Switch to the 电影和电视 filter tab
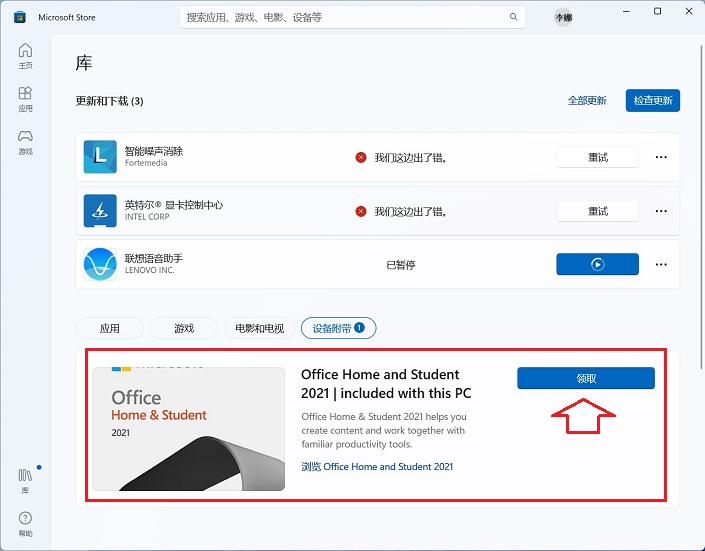 [259, 328]
